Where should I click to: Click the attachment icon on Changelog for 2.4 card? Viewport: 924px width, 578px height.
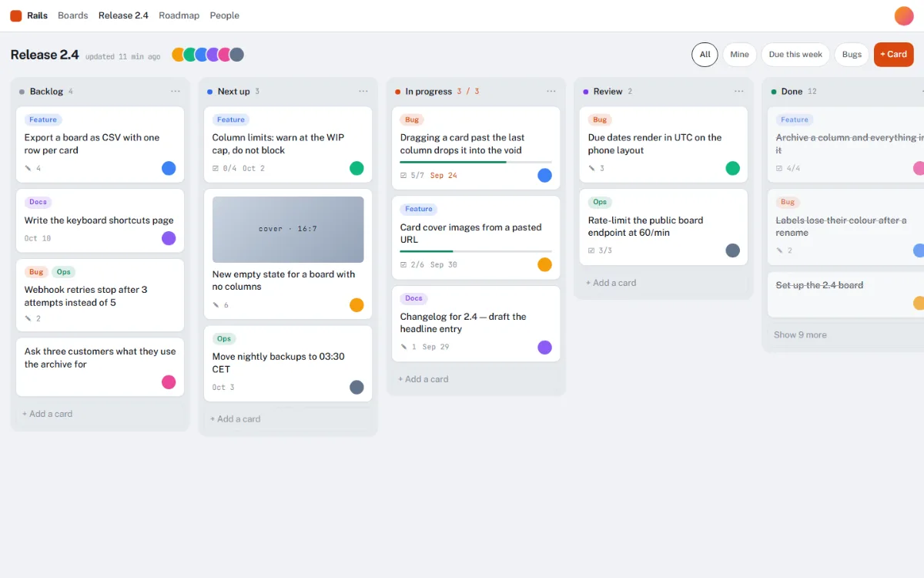[x=404, y=347]
